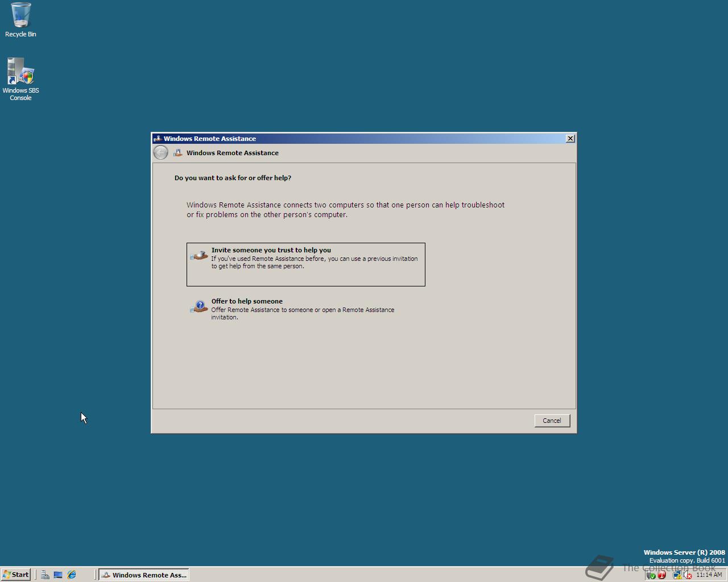Click the invite option's computer icon

[199, 255]
